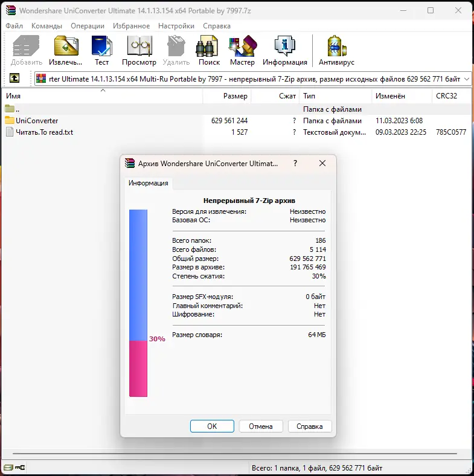The width and height of the screenshot is (474, 476).
Task: Go up one folder level arrow
Action: pos(14,79)
